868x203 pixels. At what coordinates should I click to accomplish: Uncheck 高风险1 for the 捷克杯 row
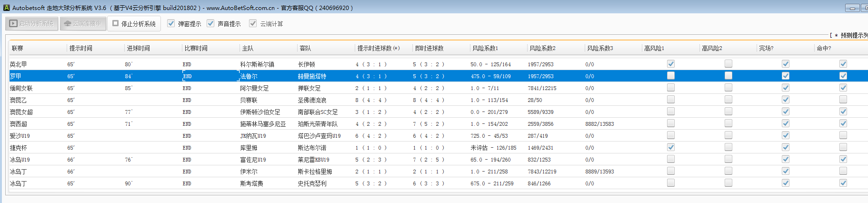[671, 147]
